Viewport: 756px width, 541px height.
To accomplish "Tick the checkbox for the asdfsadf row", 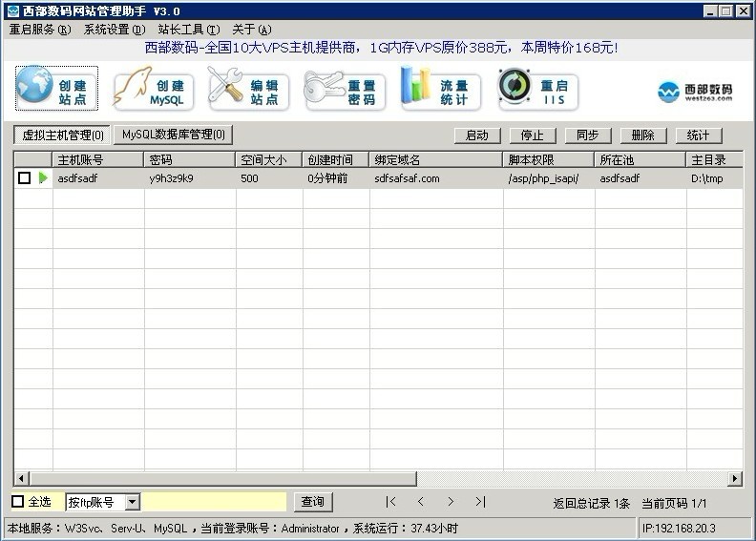I will coord(24,178).
